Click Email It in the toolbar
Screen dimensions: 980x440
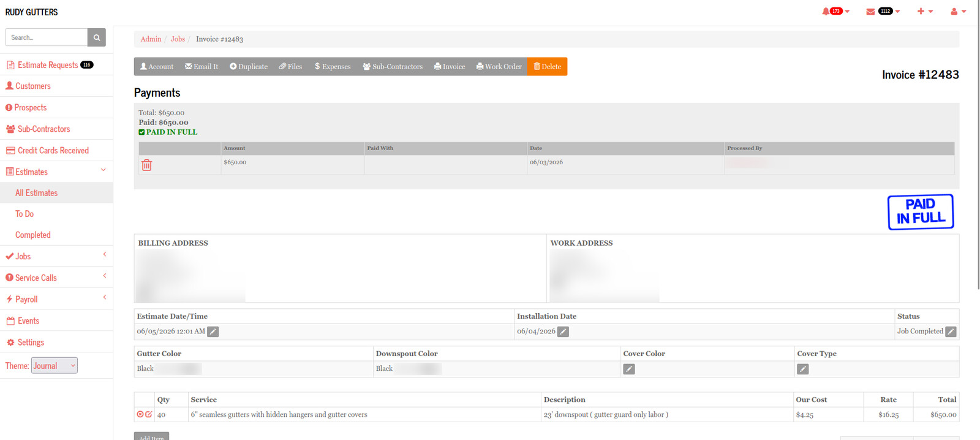(x=202, y=67)
